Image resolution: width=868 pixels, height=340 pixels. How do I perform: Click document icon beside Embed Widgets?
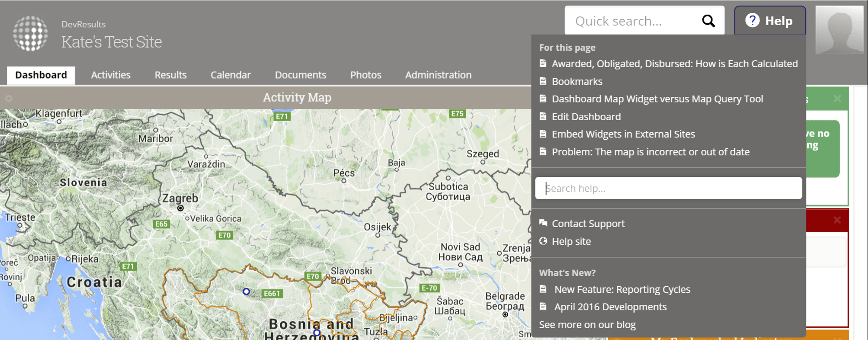point(543,133)
